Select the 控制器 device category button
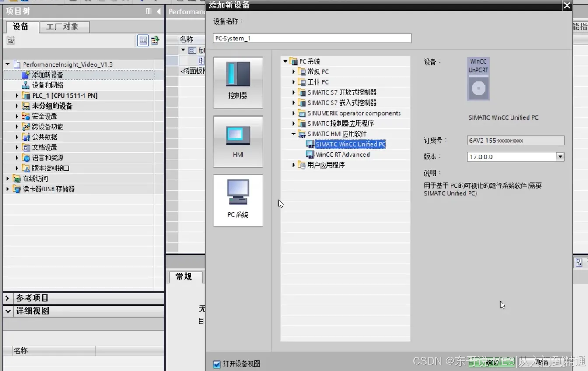The image size is (588, 371). (238, 82)
